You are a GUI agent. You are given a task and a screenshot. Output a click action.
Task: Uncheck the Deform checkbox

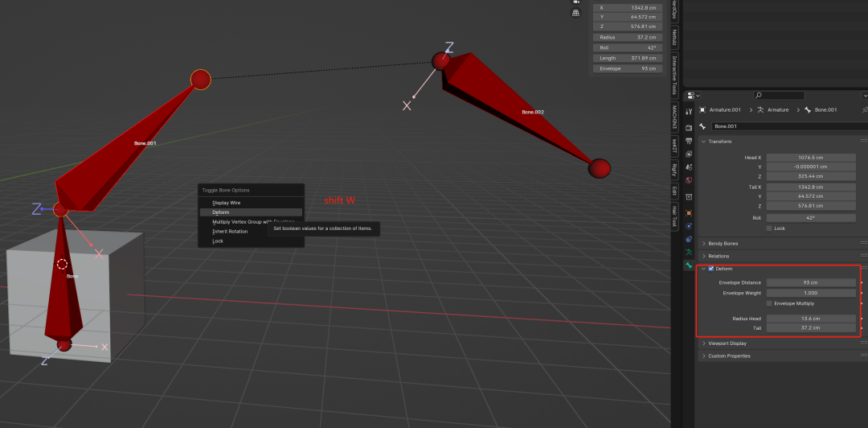[x=710, y=269]
